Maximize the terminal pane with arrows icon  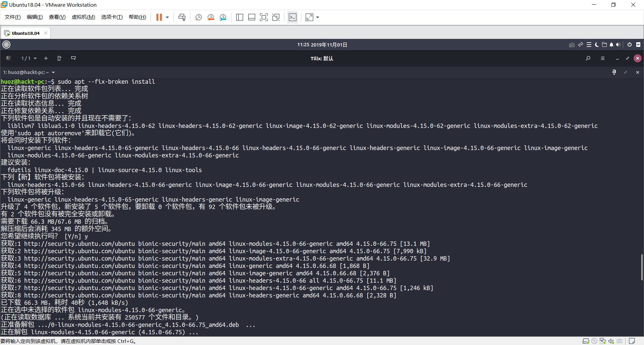tap(626, 72)
